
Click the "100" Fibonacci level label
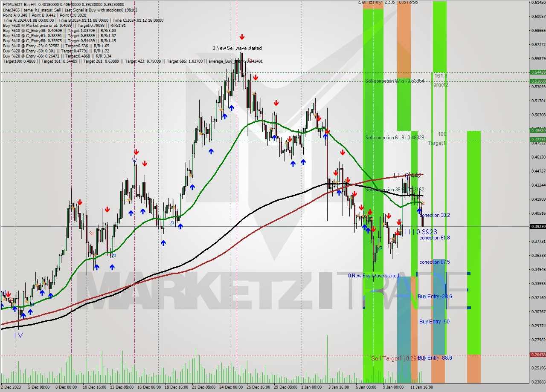click(442, 134)
